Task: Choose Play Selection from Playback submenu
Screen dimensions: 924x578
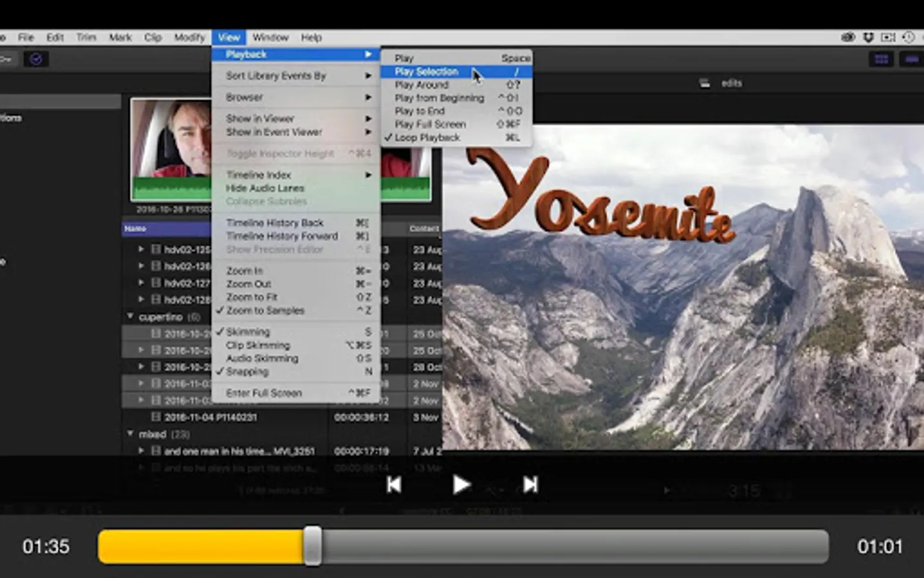Action: [427, 71]
